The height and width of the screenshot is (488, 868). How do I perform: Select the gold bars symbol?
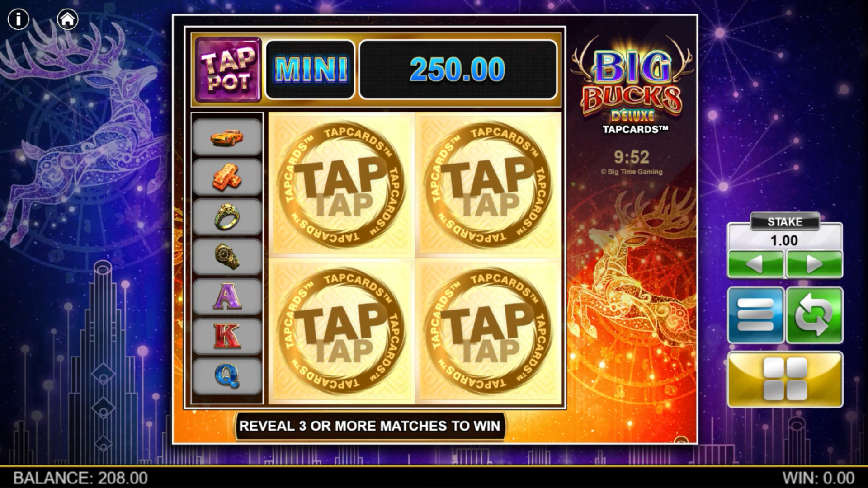pyautogui.click(x=227, y=177)
